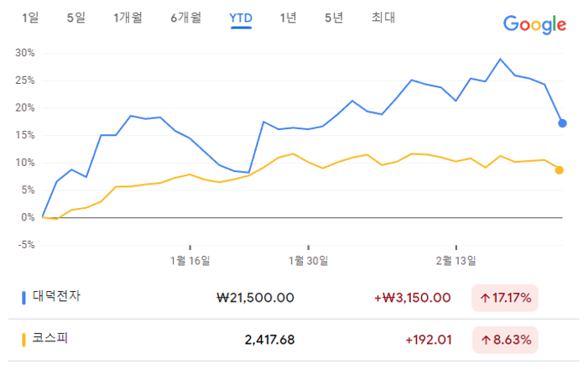Open the 5년 range tab
This screenshot has height=369, width=588.
334,18
